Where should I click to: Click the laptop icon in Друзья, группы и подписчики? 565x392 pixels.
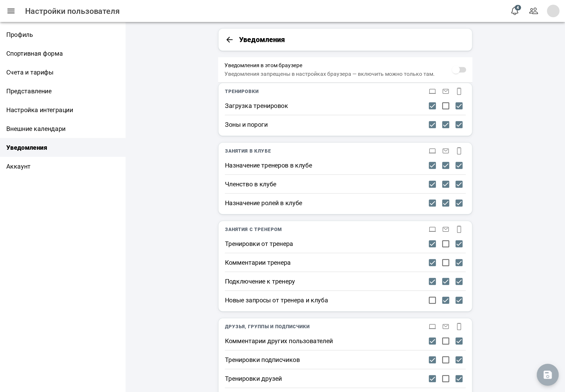(432, 327)
